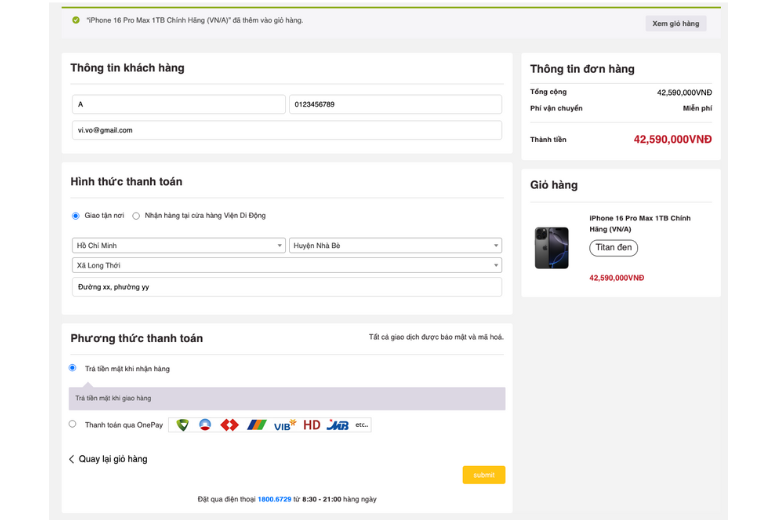The image size is (780, 520).
Task: Click the Hình thức thanh toán heading
Action: tap(126, 181)
